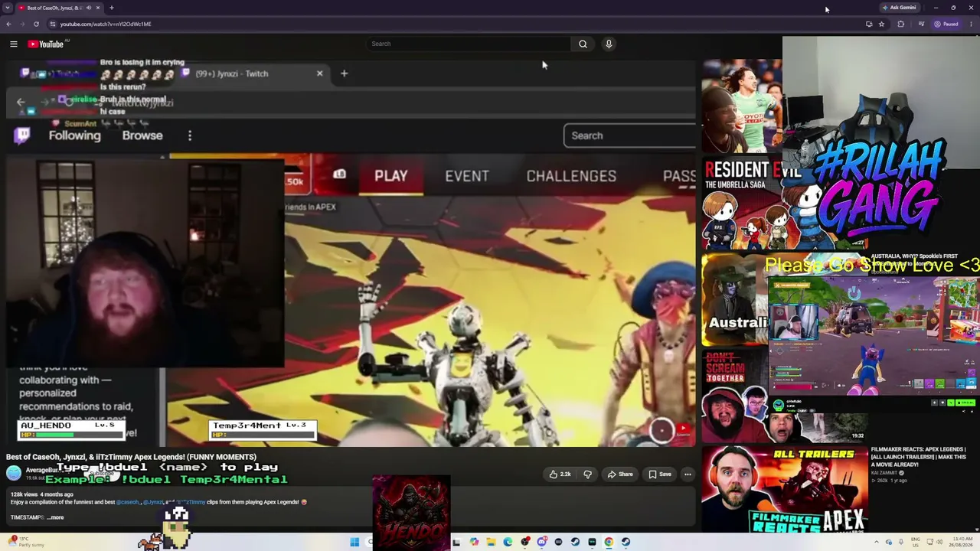The height and width of the screenshot is (551, 980).
Task: Expand the description with ...more
Action: point(55,517)
